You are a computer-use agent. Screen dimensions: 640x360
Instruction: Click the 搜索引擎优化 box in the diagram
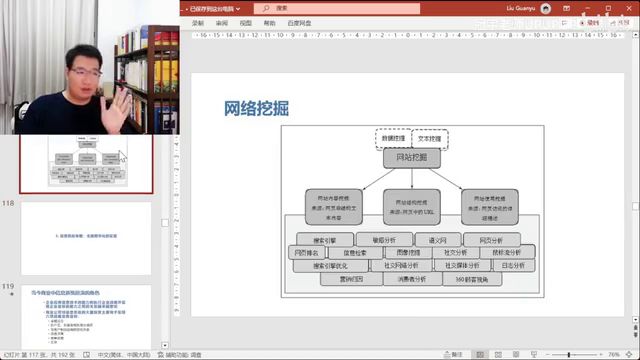click(x=330, y=266)
